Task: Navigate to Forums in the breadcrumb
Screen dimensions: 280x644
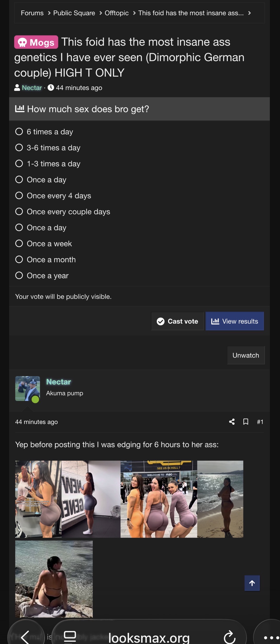Action: pyautogui.click(x=32, y=13)
